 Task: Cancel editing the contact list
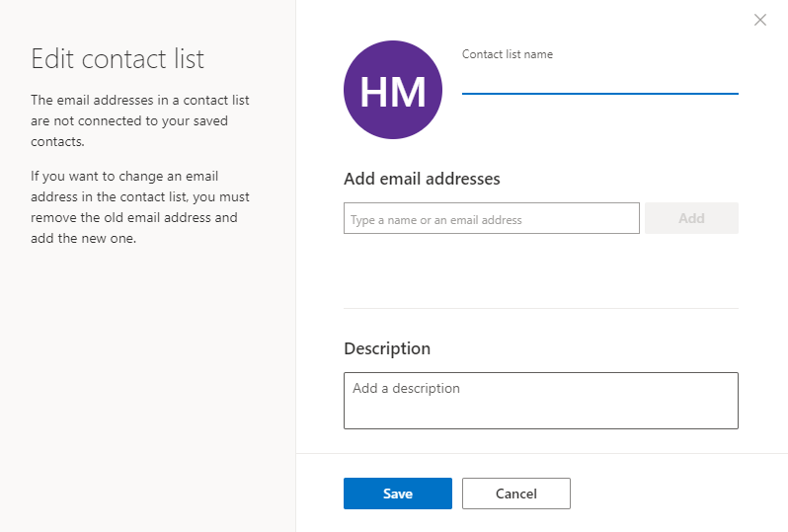(516, 494)
